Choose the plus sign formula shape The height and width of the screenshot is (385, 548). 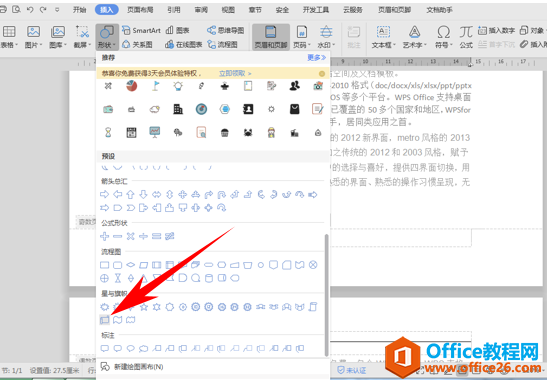click(x=104, y=236)
